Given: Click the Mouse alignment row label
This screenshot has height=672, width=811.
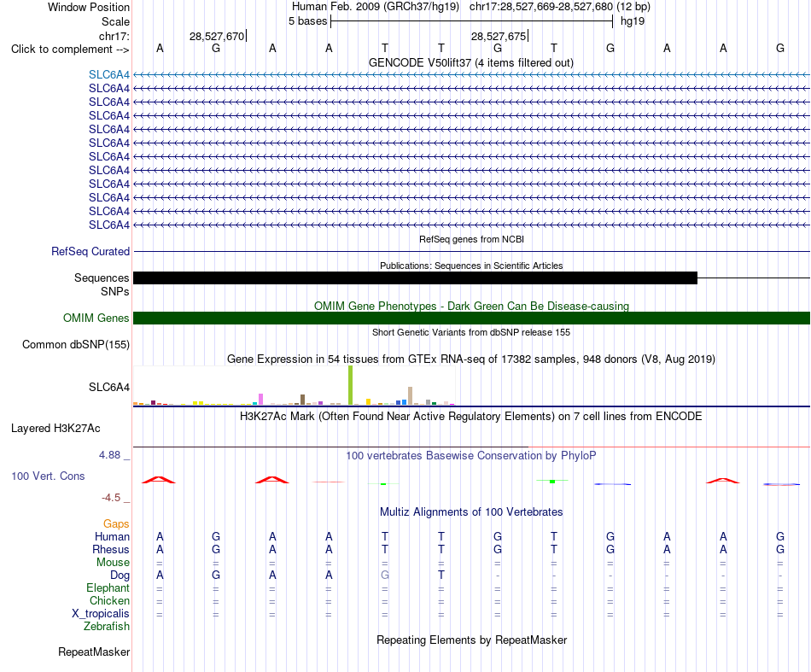Looking at the screenshot, I should (x=113, y=563).
